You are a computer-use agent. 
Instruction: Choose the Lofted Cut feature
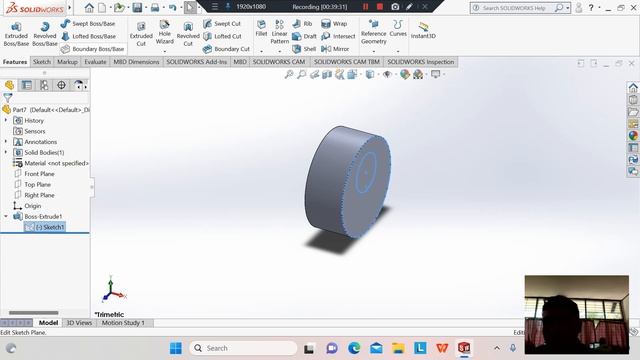(222, 36)
